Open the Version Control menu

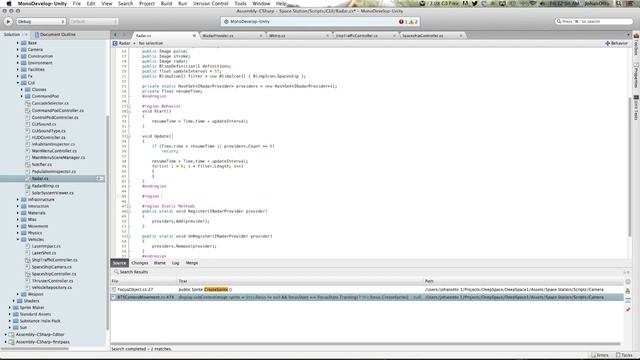tap(211, 3)
